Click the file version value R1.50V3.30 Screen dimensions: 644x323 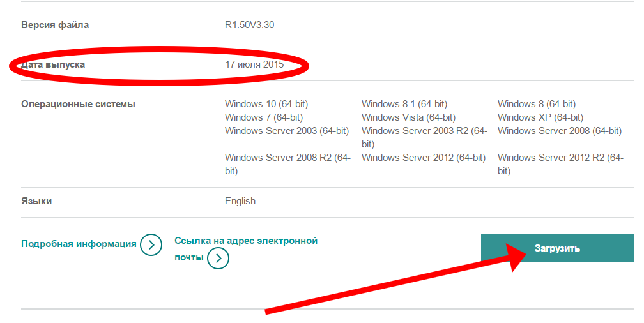tap(249, 26)
